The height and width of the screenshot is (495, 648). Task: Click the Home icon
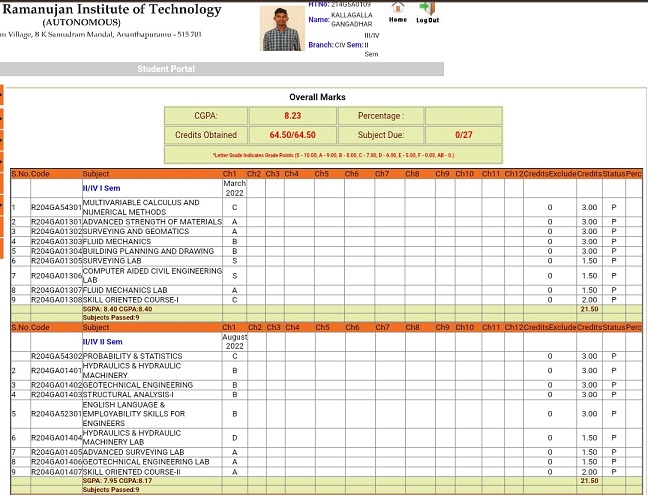pyautogui.click(x=398, y=7)
